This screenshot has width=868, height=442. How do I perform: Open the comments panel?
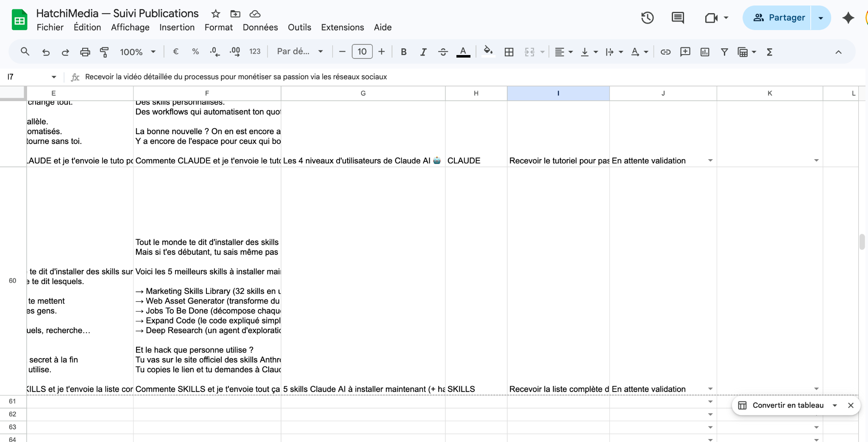click(678, 17)
